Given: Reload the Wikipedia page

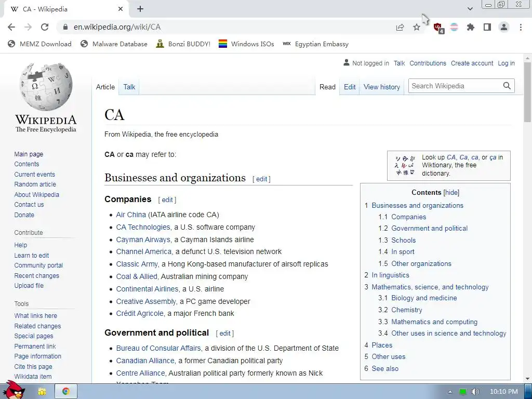Looking at the screenshot, I should pos(45,27).
